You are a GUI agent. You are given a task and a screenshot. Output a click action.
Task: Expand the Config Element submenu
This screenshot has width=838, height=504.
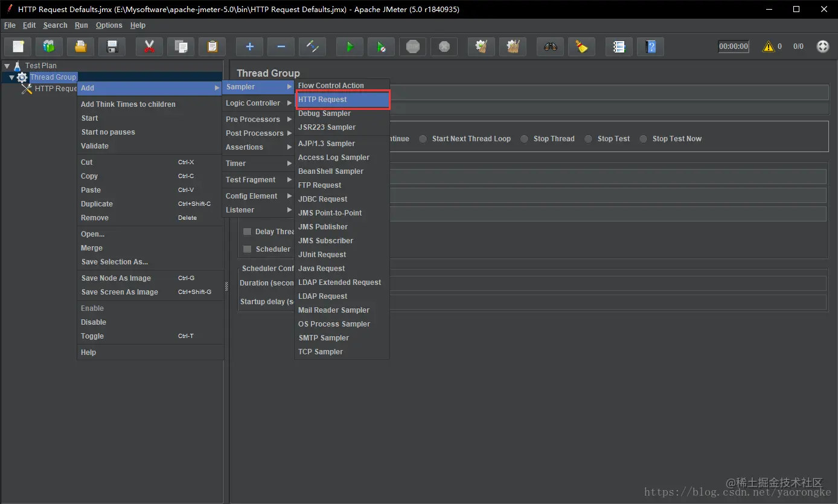coord(258,196)
